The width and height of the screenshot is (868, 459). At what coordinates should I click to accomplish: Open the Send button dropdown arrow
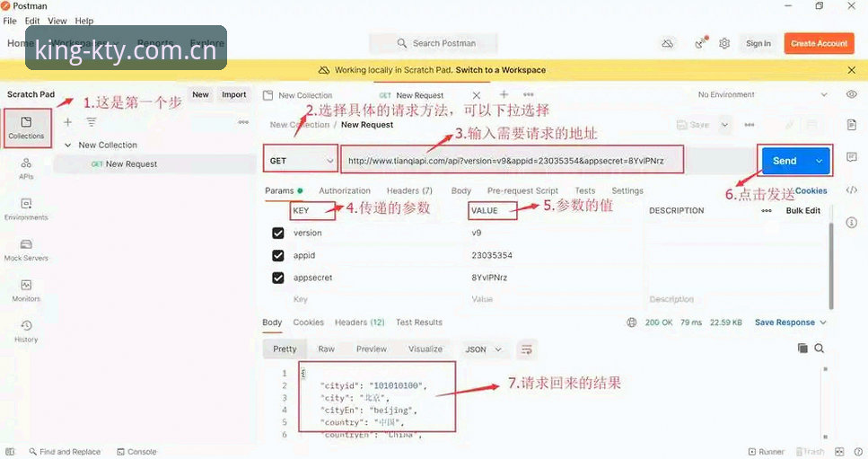click(x=820, y=161)
